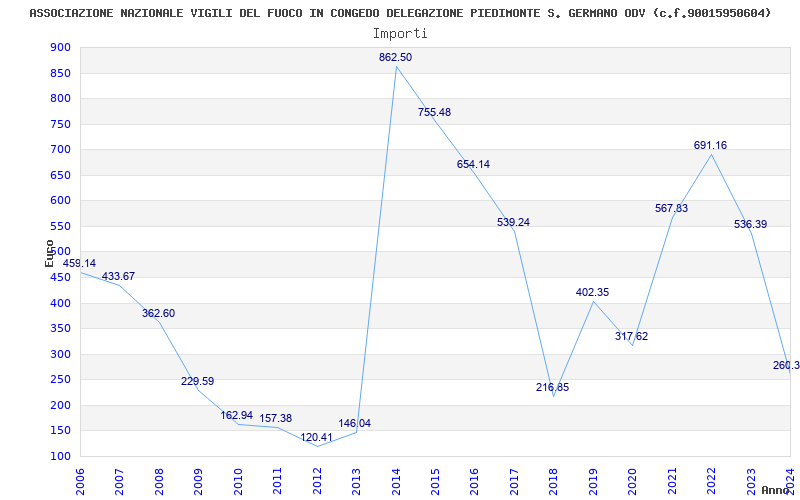800x500 pixels.
Task: Click the Euro y-axis label
Action: pos(49,253)
